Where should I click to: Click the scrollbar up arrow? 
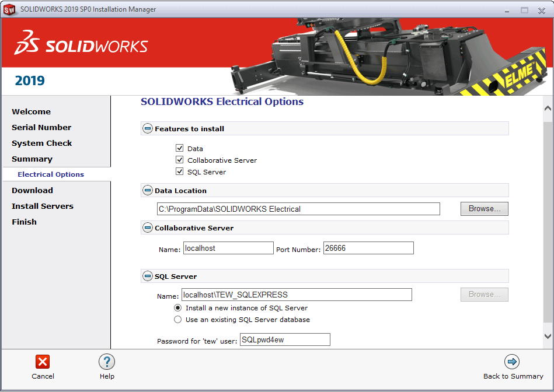[548, 108]
